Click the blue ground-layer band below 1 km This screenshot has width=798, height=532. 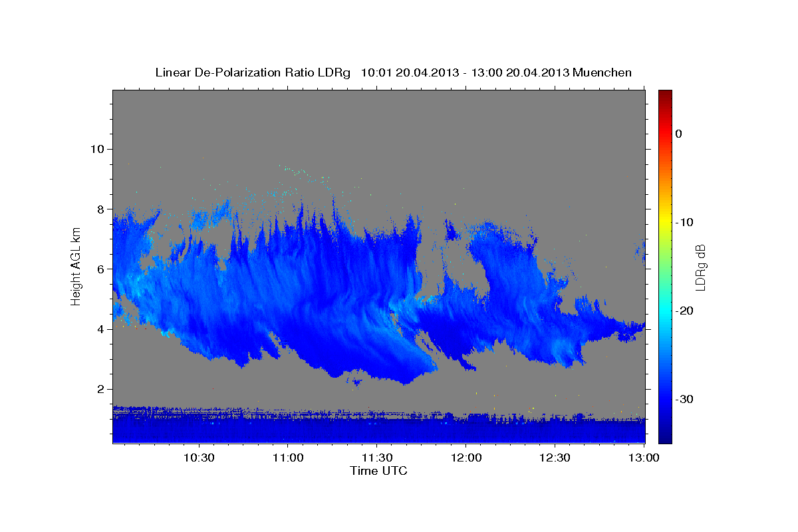click(x=379, y=431)
